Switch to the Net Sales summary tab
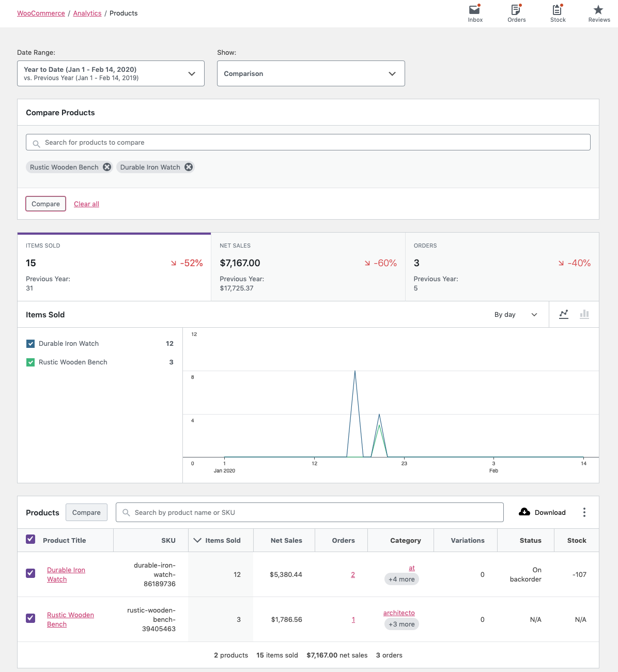The height and width of the screenshot is (672, 618). tap(308, 267)
